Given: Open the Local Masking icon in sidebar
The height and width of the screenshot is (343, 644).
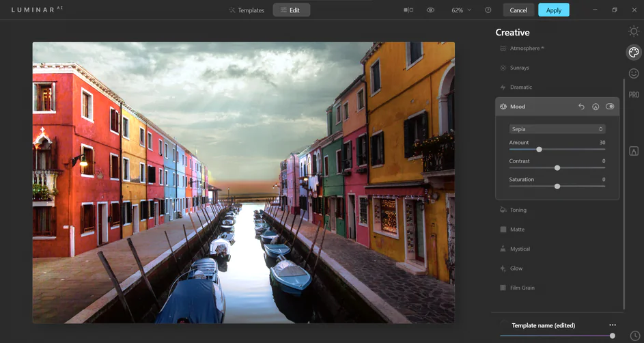Looking at the screenshot, I should (x=634, y=151).
